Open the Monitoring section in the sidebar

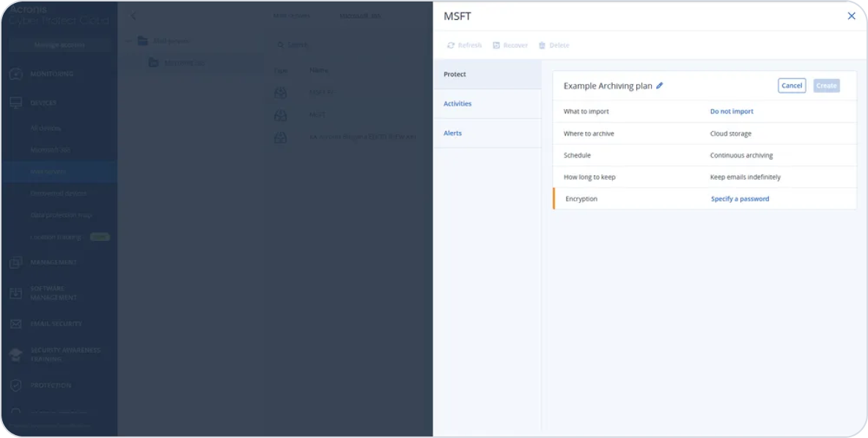tap(15, 74)
